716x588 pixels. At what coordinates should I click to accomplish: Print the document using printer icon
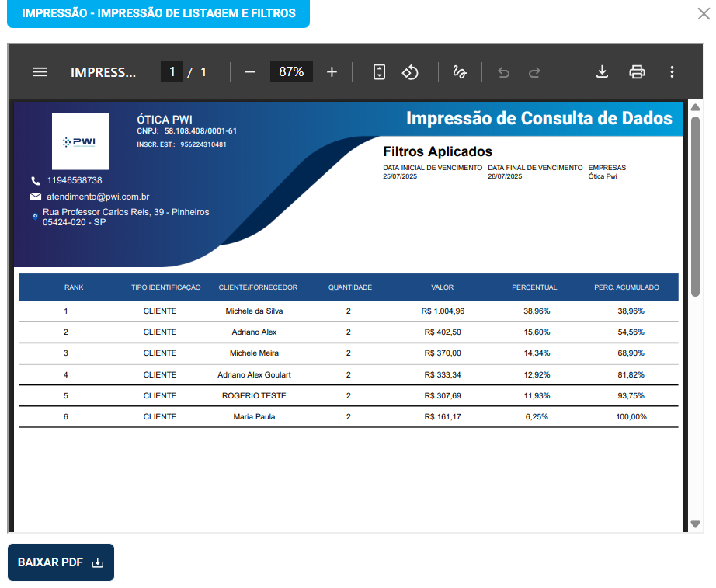[x=637, y=72]
